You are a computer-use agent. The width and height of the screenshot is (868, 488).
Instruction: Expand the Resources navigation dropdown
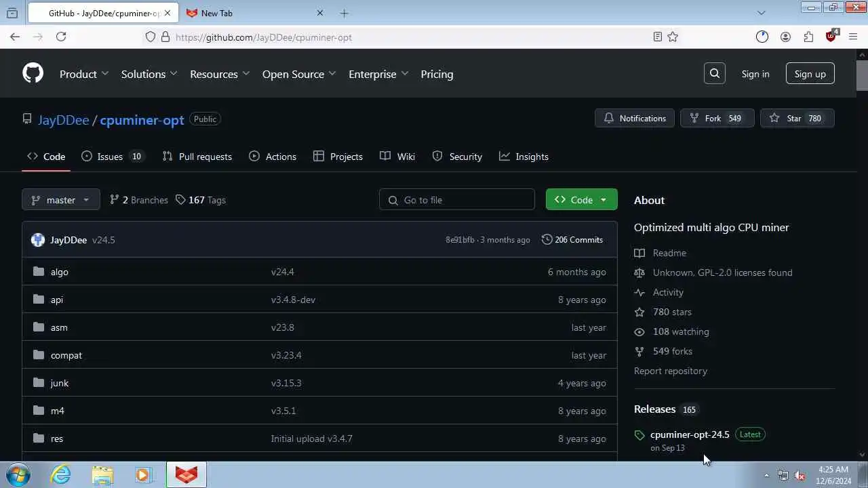220,74
